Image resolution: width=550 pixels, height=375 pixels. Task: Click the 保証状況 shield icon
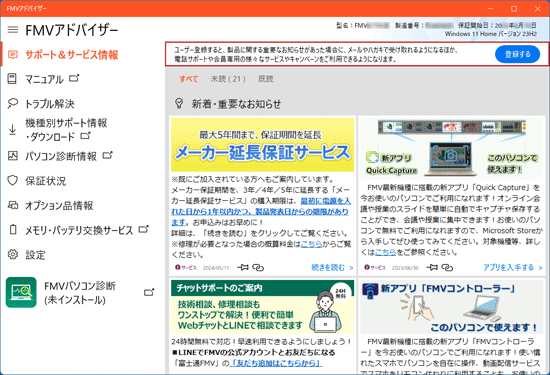[x=13, y=180]
